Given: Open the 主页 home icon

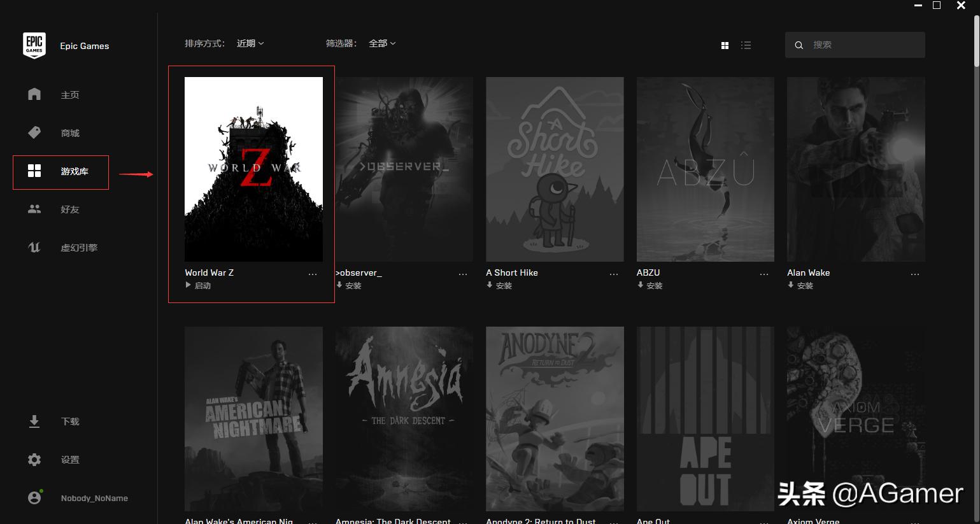Looking at the screenshot, I should [34, 94].
